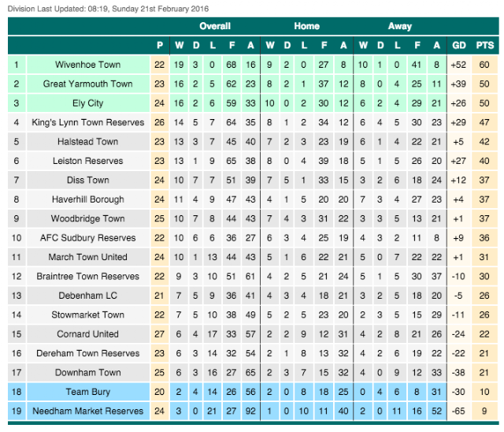Open Needham Market Reserves team entry
This screenshot has width=504, height=432.
click(x=87, y=411)
